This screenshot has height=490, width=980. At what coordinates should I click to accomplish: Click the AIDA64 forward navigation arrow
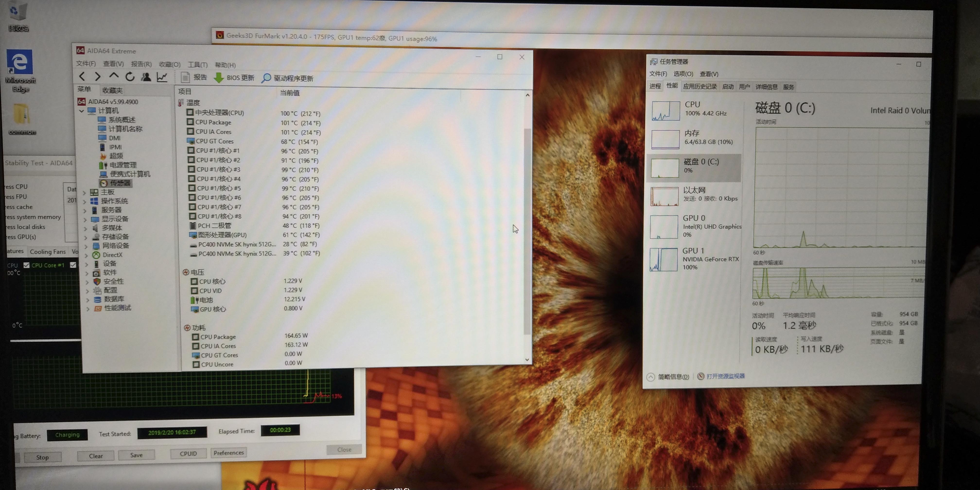(x=98, y=77)
